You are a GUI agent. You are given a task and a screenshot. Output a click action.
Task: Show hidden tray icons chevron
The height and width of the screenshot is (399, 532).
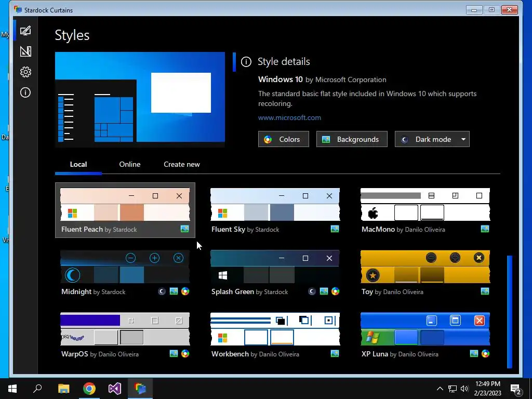point(440,389)
